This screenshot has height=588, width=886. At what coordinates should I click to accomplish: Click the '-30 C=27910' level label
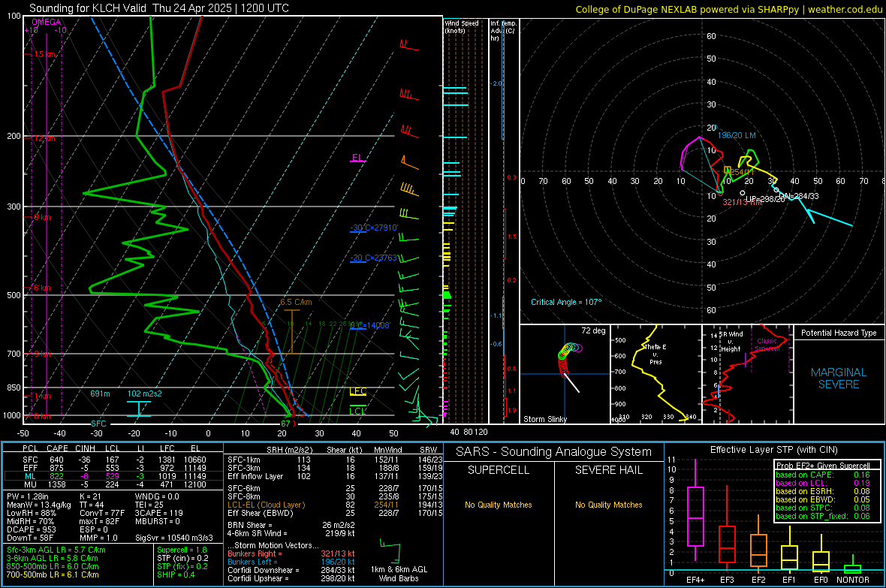(374, 228)
